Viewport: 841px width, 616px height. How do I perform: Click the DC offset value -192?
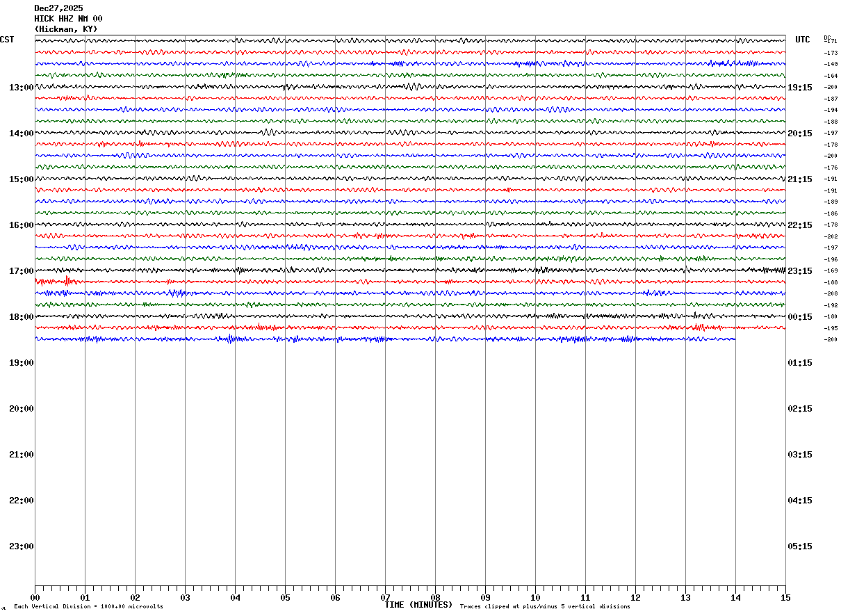tap(831, 305)
